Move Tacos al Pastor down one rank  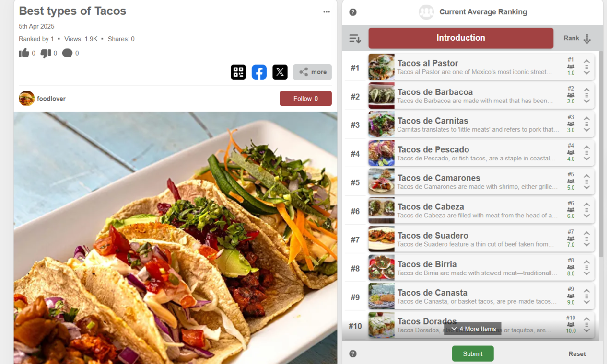586,73
